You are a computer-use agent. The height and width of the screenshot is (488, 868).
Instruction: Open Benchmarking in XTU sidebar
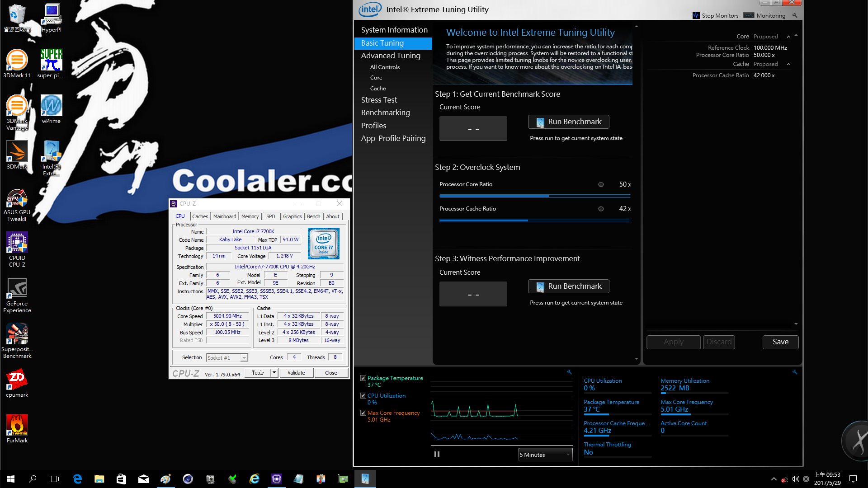pyautogui.click(x=385, y=113)
